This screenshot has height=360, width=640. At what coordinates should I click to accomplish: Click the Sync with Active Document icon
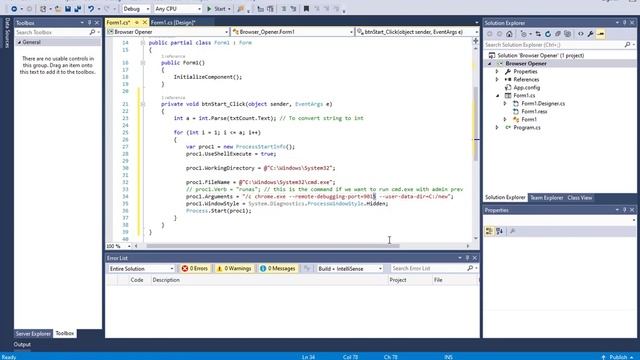click(538, 34)
